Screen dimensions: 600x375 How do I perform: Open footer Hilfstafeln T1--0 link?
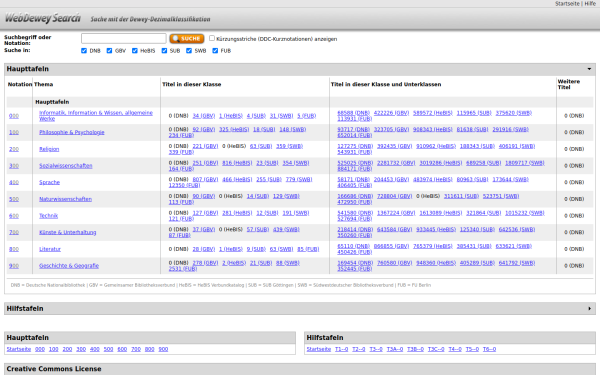click(342, 349)
